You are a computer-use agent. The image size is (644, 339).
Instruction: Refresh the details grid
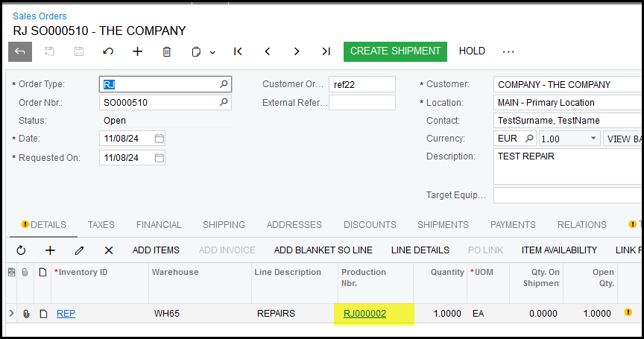pos(21,250)
